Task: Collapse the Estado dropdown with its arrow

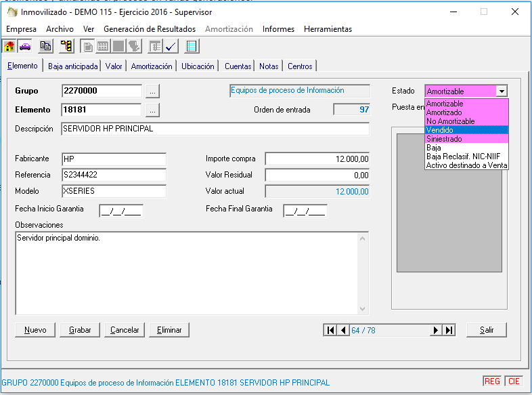Action: coord(501,91)
